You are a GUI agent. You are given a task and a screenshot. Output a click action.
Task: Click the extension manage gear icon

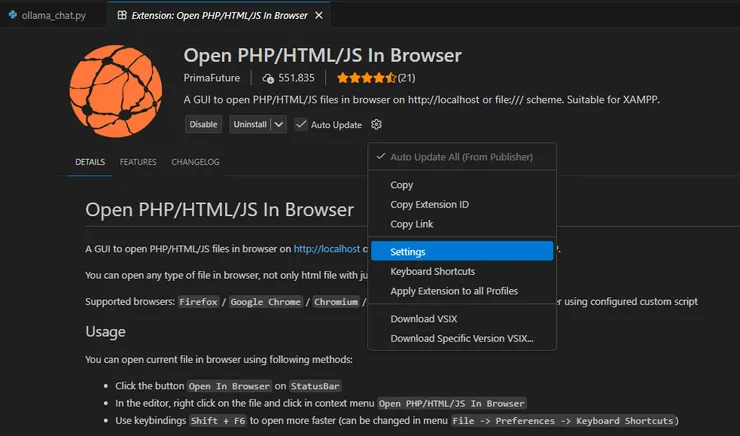pyautogui.click(x=376, y=125)
